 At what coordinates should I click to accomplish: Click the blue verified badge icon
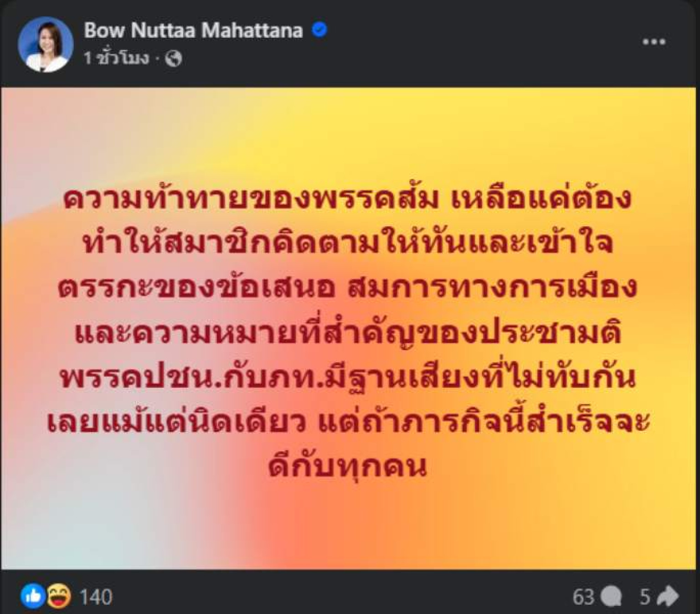(319, 30)
